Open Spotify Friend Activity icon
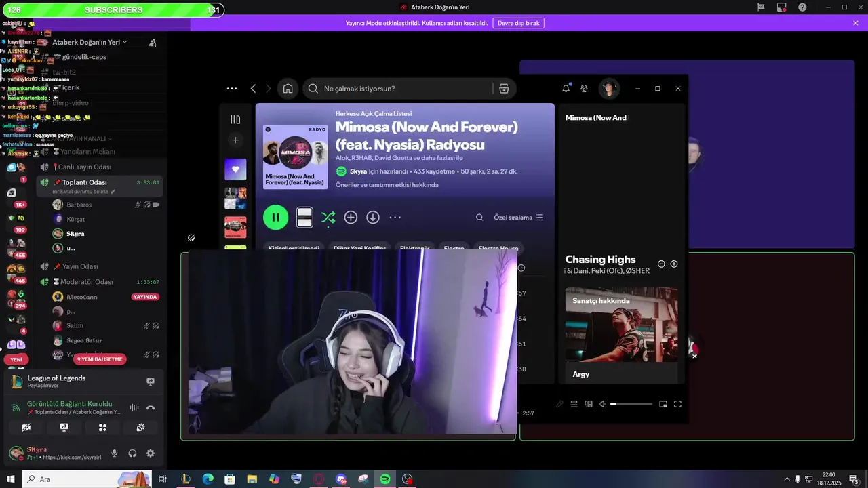The image size is (868, 488). click(x=584, y=89)
